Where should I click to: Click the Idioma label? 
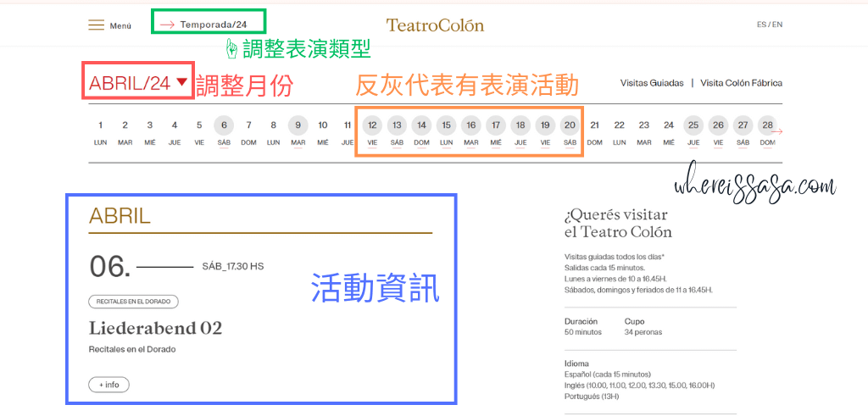click(576, 364)
